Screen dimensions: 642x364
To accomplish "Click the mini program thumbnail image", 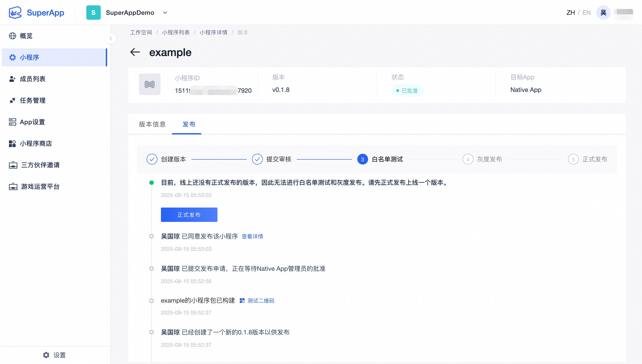I will tap(150, 84).
